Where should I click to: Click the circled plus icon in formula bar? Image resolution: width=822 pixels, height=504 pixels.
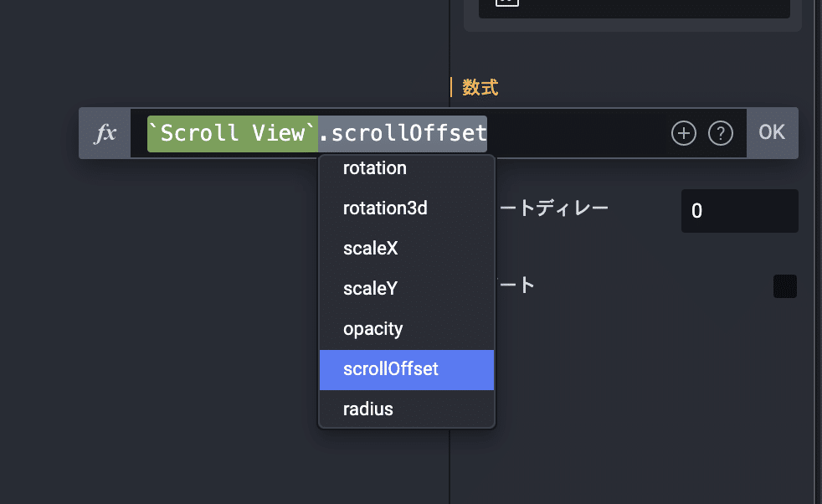pos(684,133)
